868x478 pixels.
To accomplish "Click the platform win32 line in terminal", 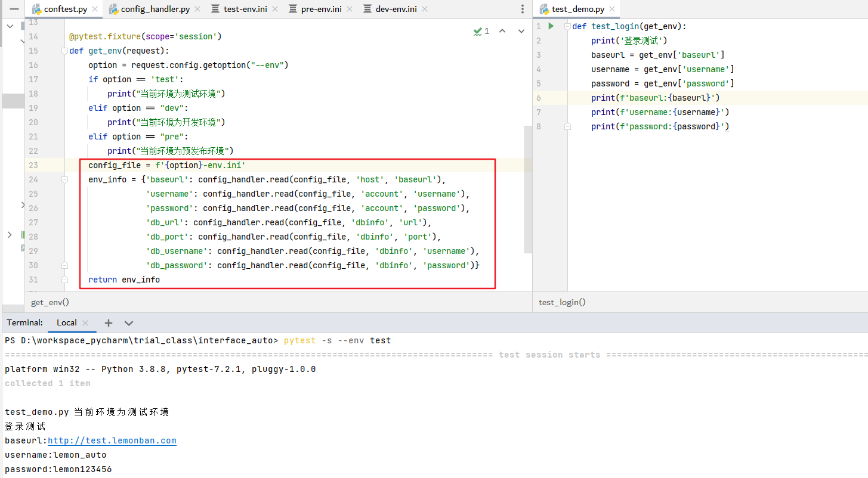I will pyautogui.click(x=160, y=369).
